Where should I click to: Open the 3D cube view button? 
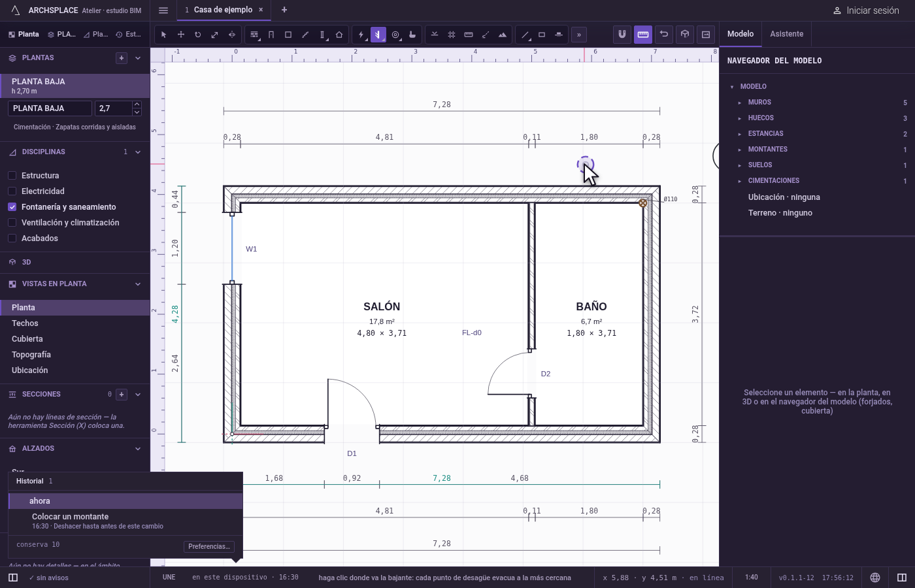[x=685, y=34]
